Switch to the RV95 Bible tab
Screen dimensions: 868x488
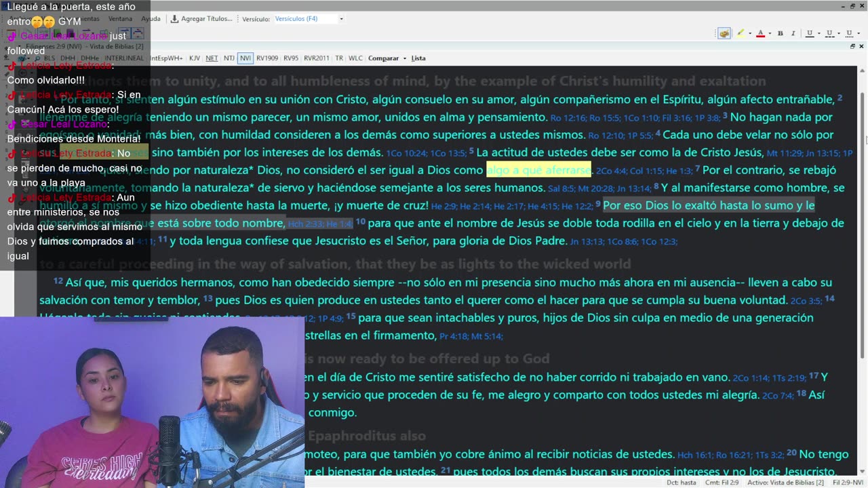[291, 58]
